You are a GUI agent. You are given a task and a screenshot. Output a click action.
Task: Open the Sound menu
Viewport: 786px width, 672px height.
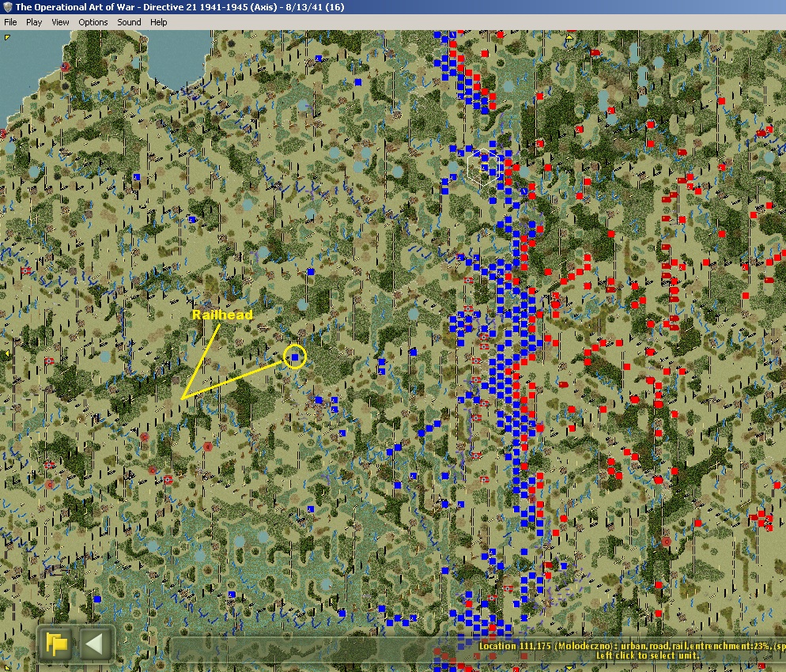tap(129, 22)
